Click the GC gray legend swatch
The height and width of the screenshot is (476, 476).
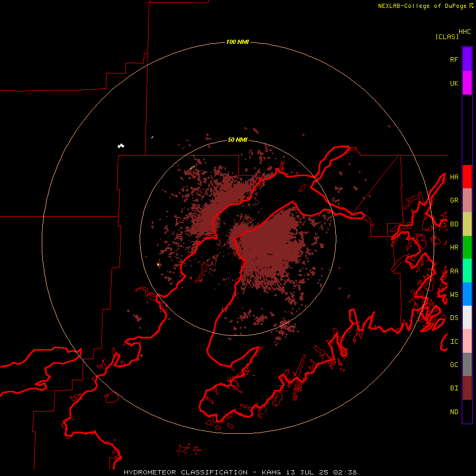(467, 364)
